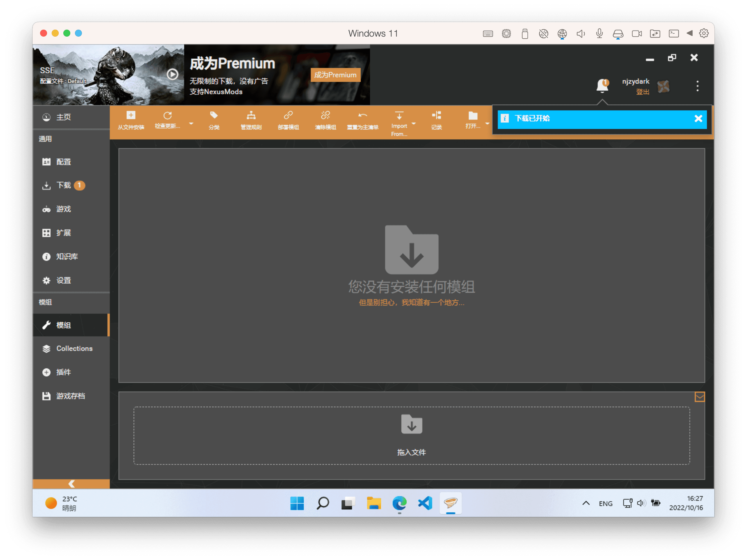
Task: Open Collections in sidebar
Action: coord(71,349)
